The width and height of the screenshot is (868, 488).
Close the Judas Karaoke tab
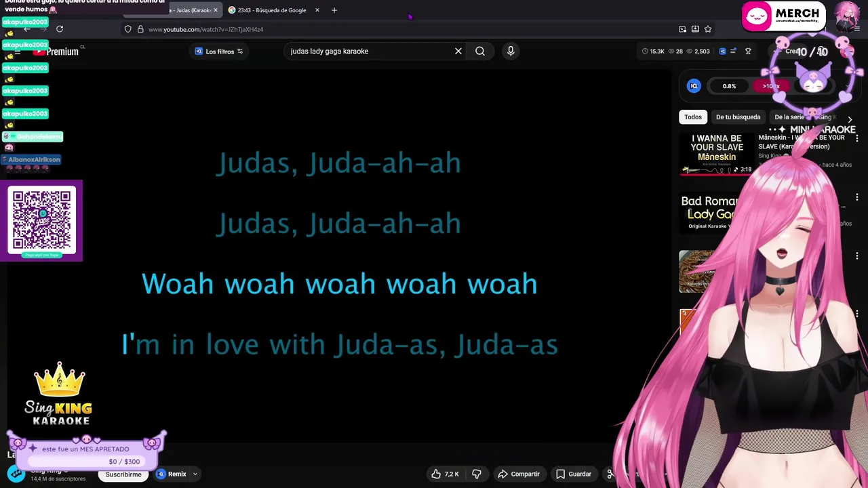[x=216, y=10]
